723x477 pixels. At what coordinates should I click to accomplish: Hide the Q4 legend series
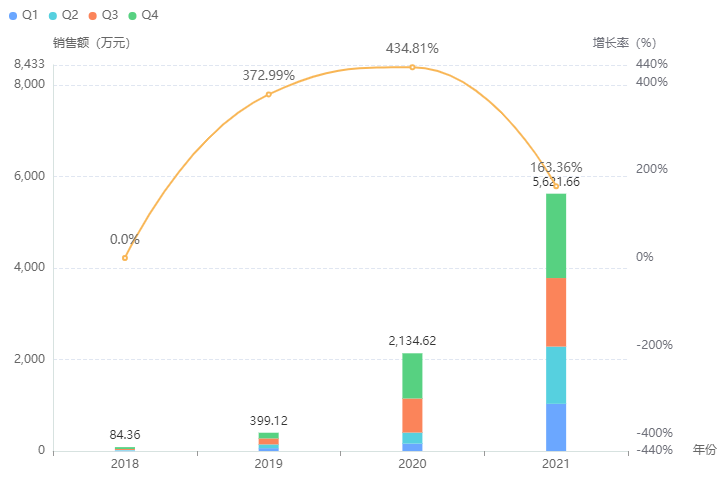click(149, 15)
